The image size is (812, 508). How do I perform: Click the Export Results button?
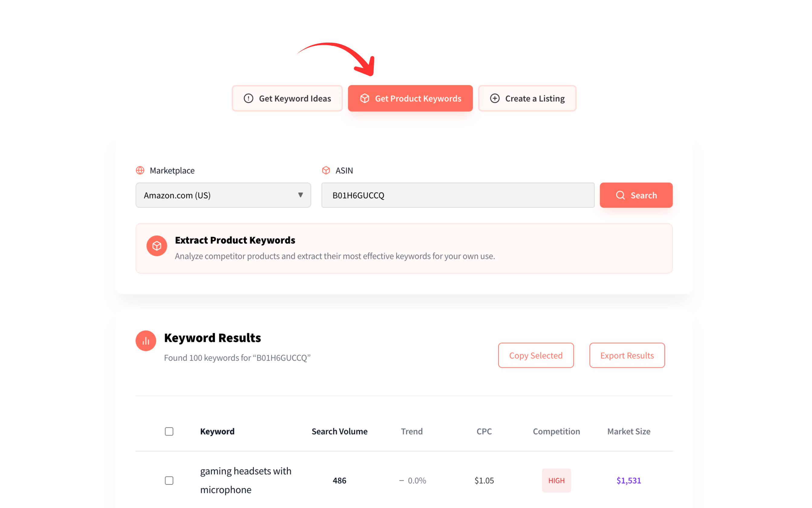coord(627,355)
